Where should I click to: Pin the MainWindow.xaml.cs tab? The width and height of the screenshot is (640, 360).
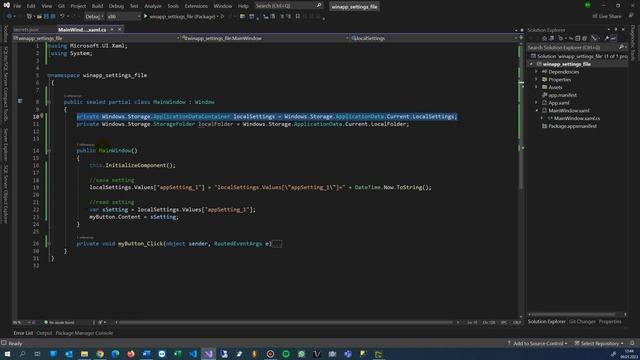112,29
